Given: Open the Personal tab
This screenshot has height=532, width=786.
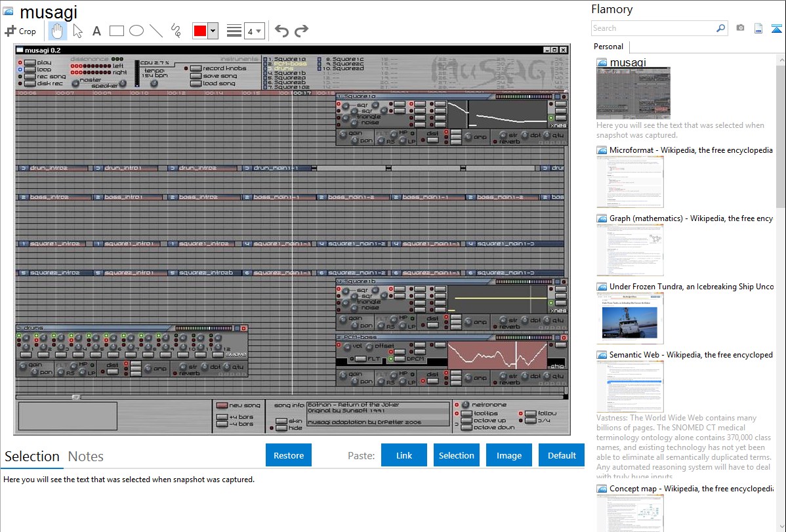Looking at the screenshot, I should [x=608, y=47].
